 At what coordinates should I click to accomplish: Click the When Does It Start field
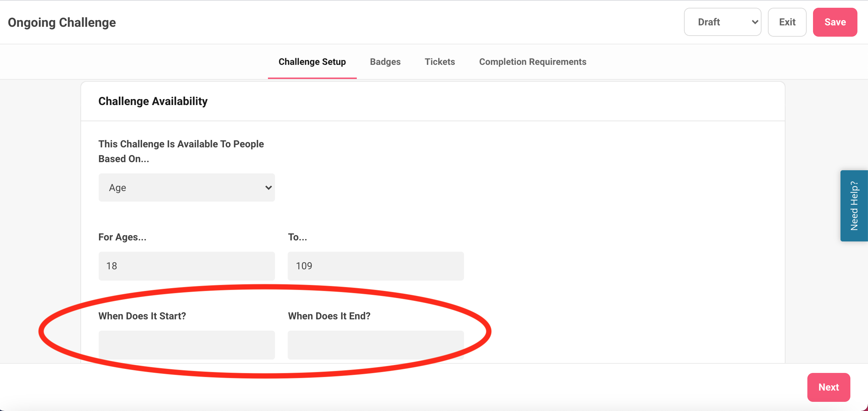point(187,345)
